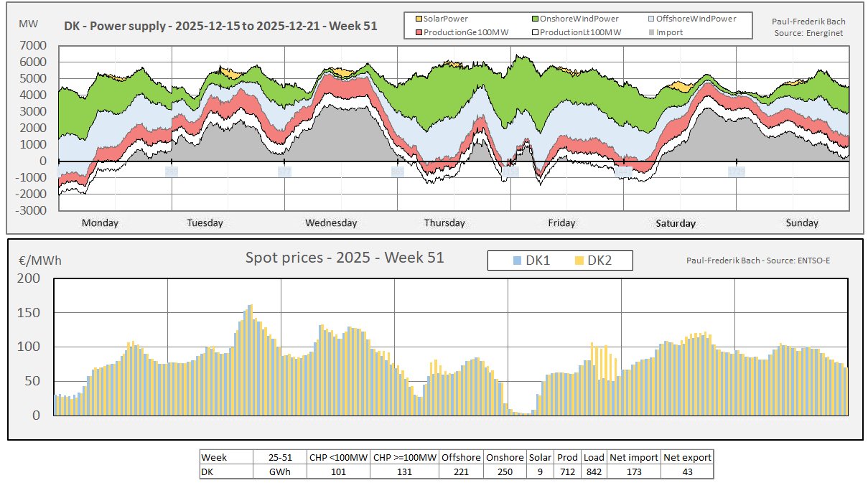Click the Sunday axis label
This screenshot has height=488, width=868.
[802, 223]
